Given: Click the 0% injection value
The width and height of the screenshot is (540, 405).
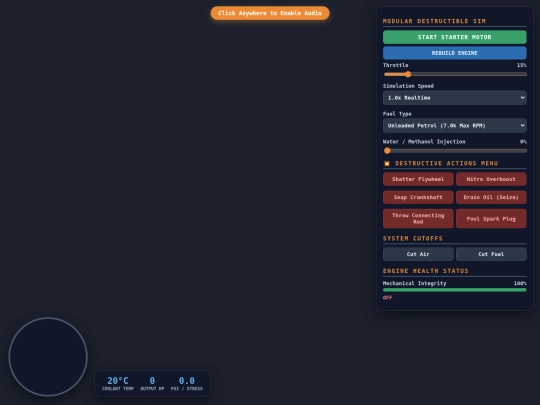Looking at the screenshot, I should 523,142.
